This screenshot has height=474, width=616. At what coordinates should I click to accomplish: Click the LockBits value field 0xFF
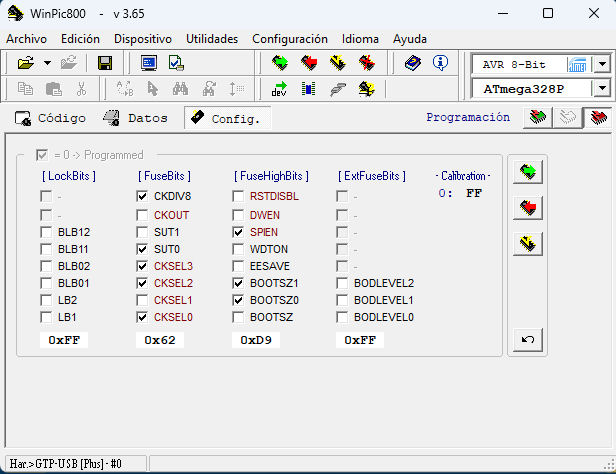click(64, 340)
